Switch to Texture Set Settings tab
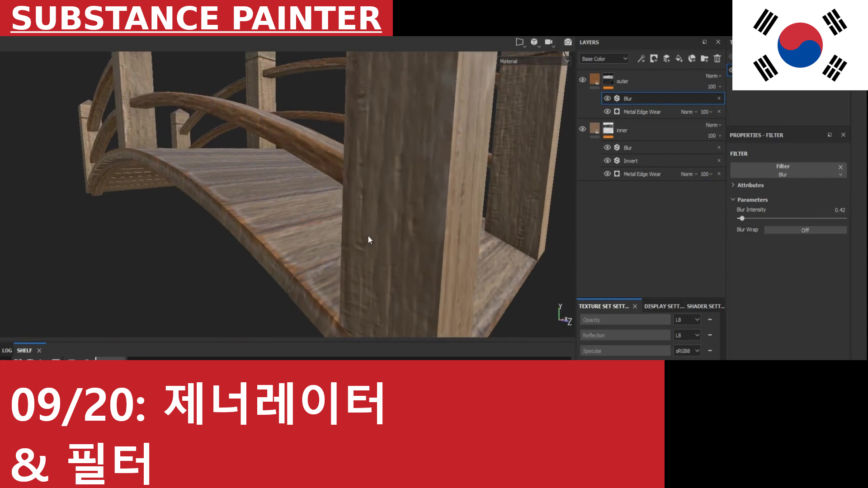This screenshot has height=488, width=868. [x=604, y=306]
